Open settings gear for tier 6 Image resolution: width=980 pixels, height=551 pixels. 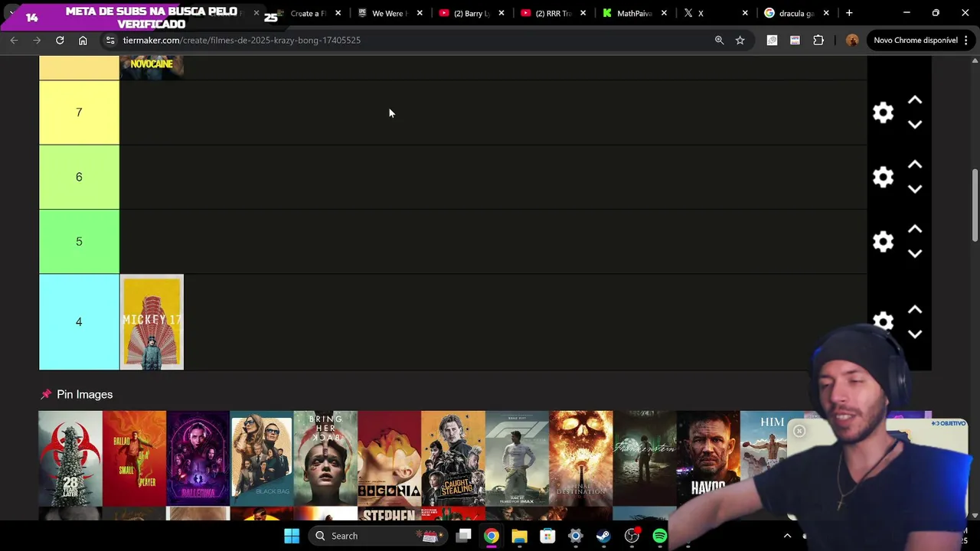pyautogui.click(x=883, y=177)
